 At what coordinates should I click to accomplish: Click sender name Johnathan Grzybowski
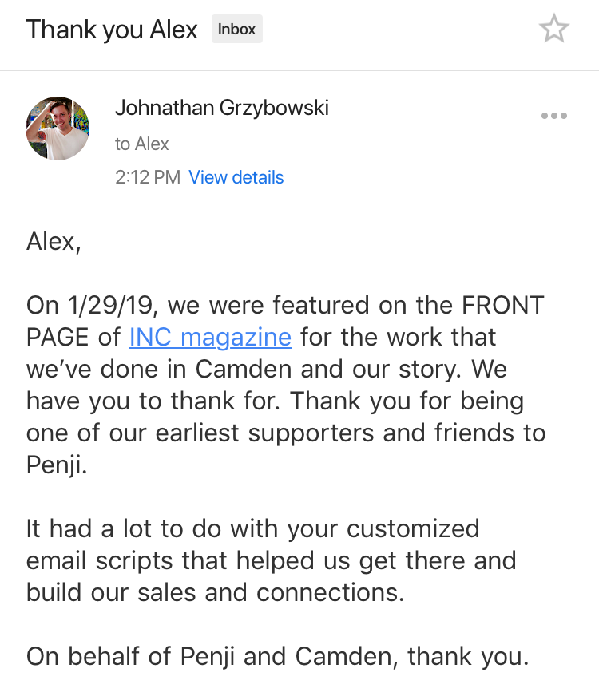221,107
